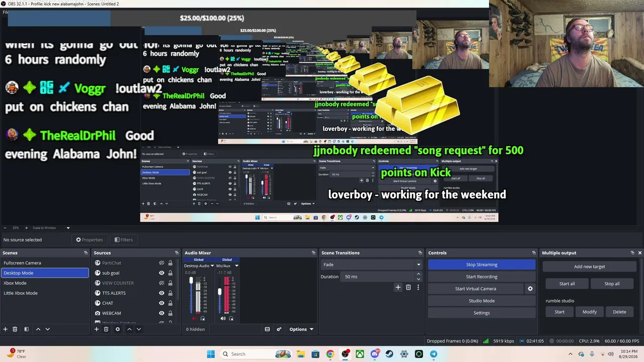644x362 pixels.
Task: Remove scene transition with trash icon
Action: pos(408,288)
